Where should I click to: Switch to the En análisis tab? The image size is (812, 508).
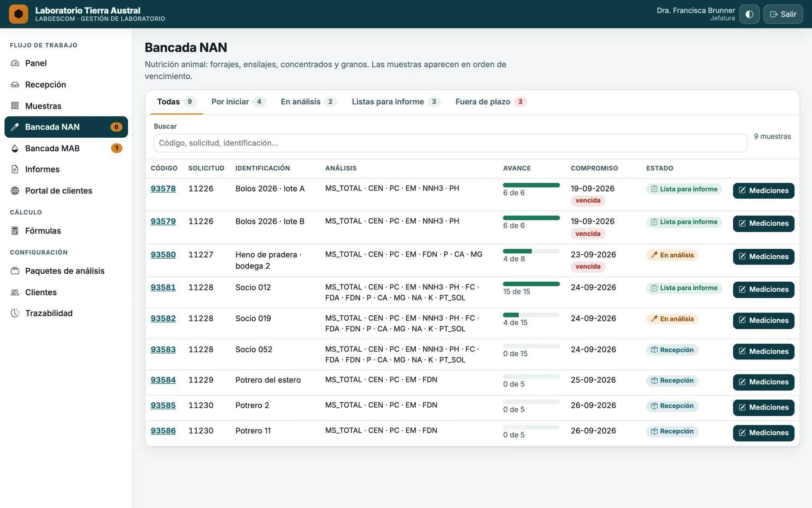(x=309, y=102)
